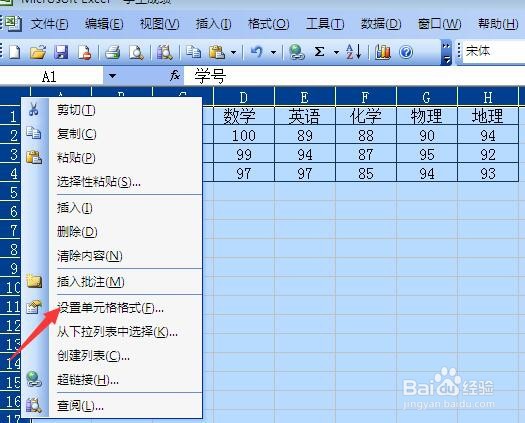Click the cell containing 英语
The height and width of the screenshot is (423, 525).
pos(305,116)
